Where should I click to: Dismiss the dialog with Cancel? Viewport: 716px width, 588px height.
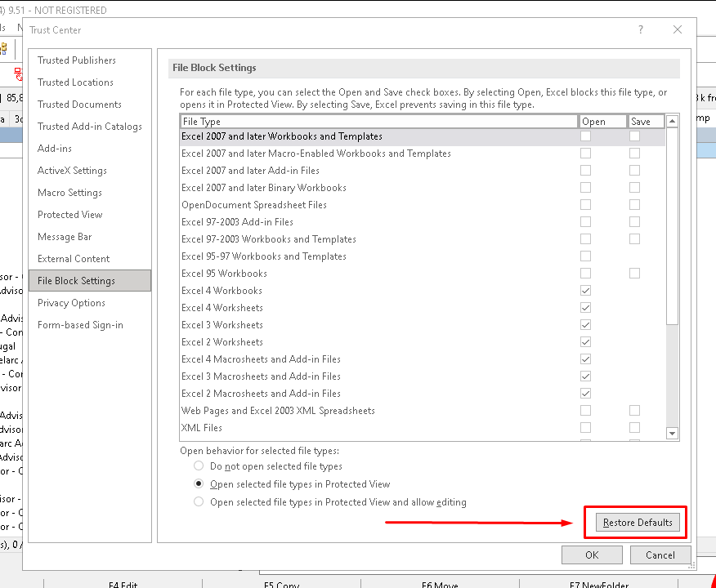click(660, 555)
